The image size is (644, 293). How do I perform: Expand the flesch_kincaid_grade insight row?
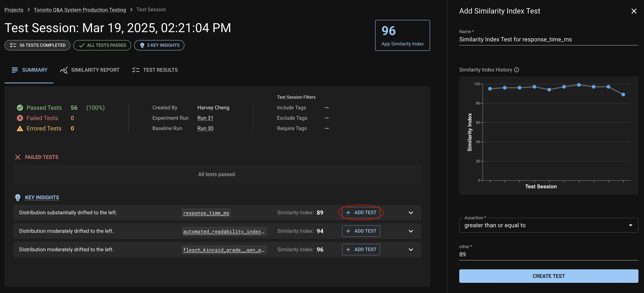click(411, 250)
